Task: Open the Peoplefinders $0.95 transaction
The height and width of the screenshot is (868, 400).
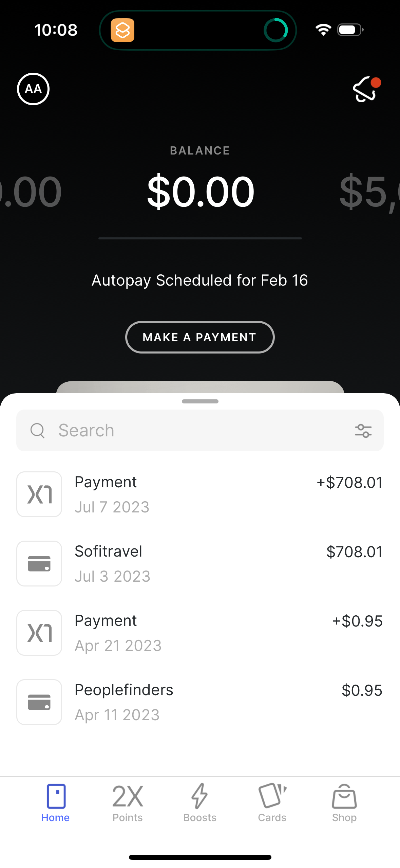Action: tap(217, 702)
